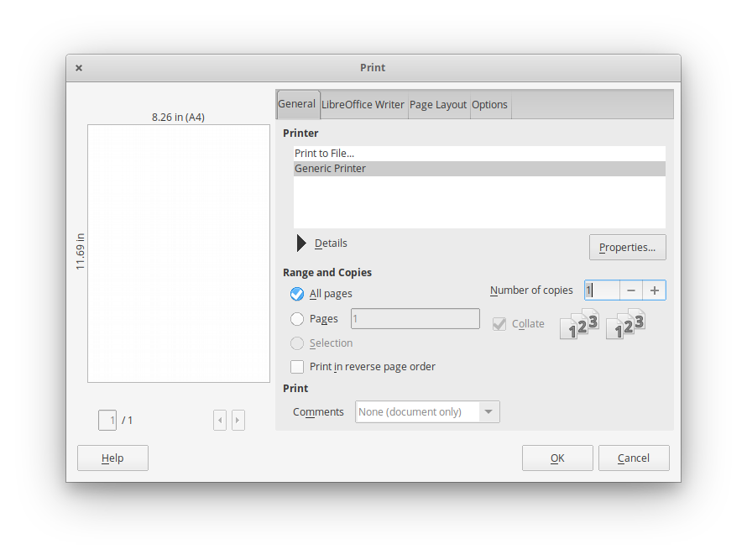This screenshot has height=560, width=747.
Task: Select the Pages radio button
Action: (298, 318)
